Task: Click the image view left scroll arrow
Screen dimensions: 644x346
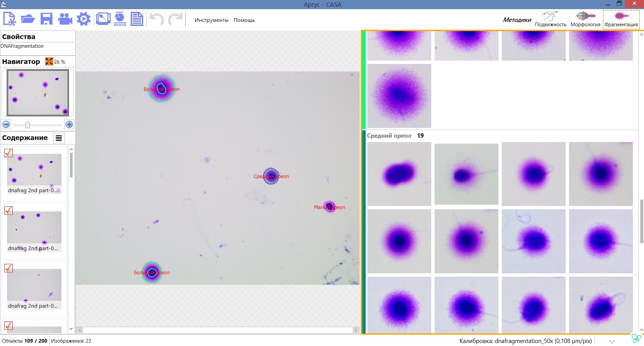Action: coord(79,330)
